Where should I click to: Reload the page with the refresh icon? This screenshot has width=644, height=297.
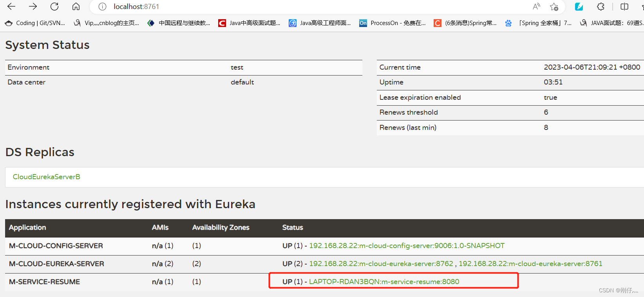click(x=54, y=6)
